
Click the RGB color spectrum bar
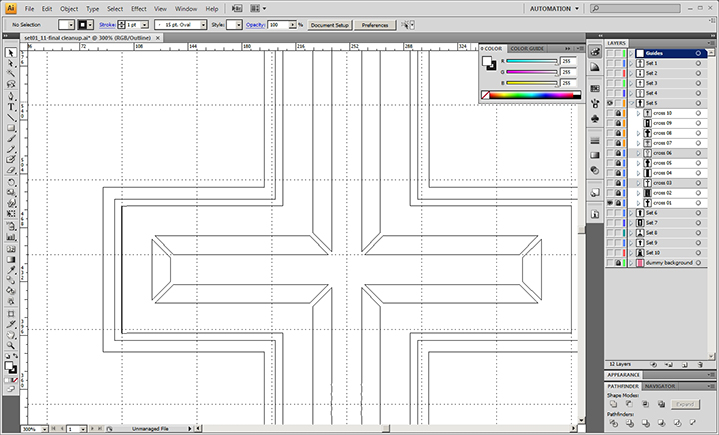click(530, 95)
